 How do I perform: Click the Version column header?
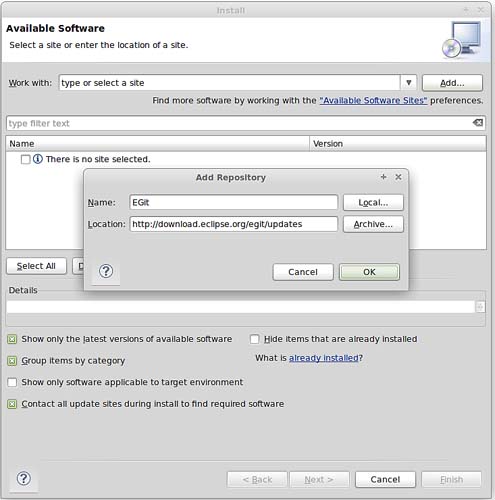point(398,144)
